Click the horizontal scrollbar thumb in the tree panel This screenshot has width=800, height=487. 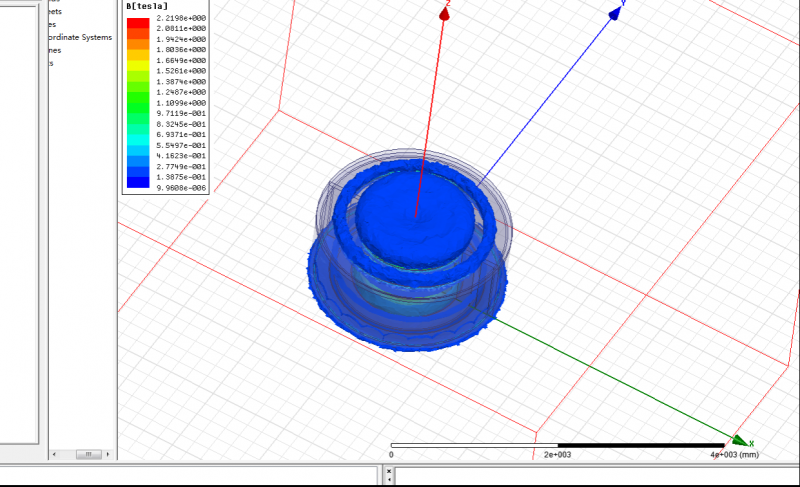click(x=87, y=453)
